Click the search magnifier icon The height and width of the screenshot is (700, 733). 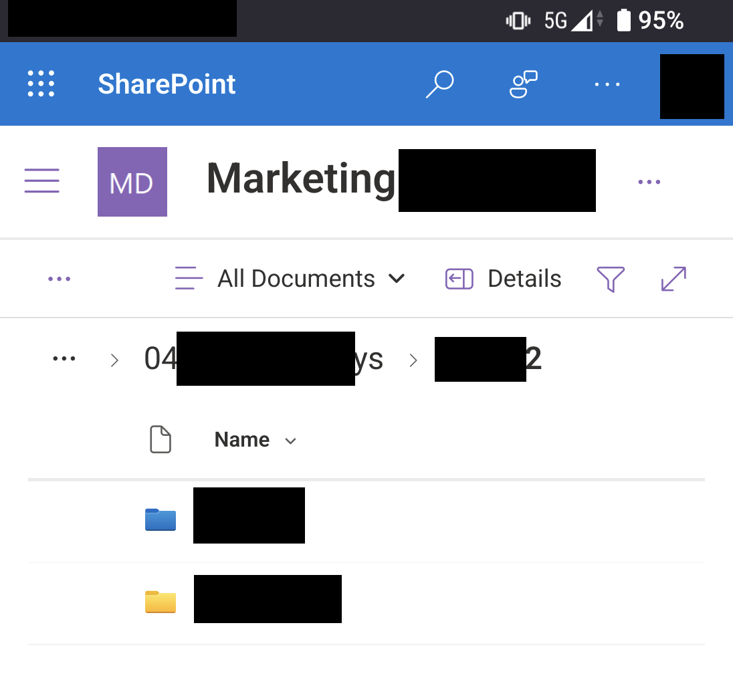[x=439, y=84]
